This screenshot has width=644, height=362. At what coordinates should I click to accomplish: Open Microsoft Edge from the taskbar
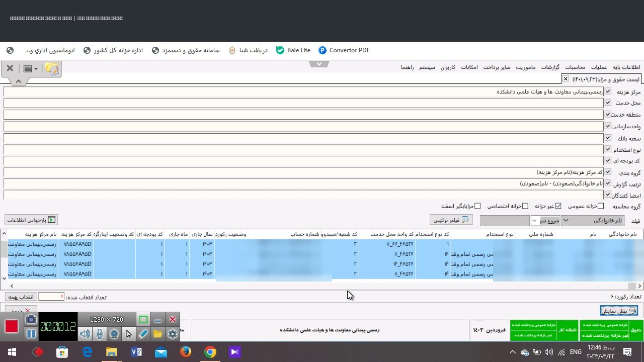coord(87,352)
